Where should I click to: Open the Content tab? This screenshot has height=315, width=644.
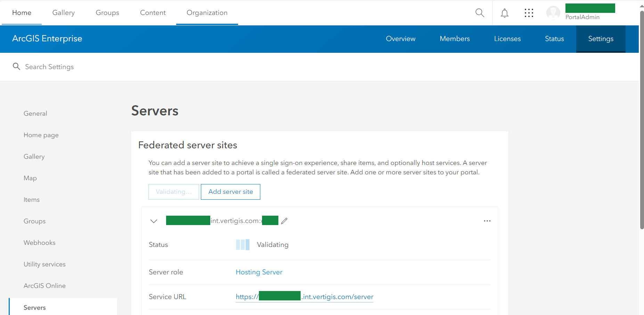[153, 13]
